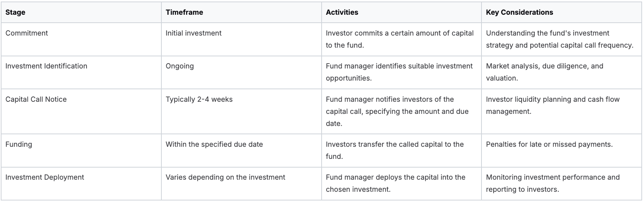
Task: Click the Penalties for late payments cell
Action: [549, 145]
